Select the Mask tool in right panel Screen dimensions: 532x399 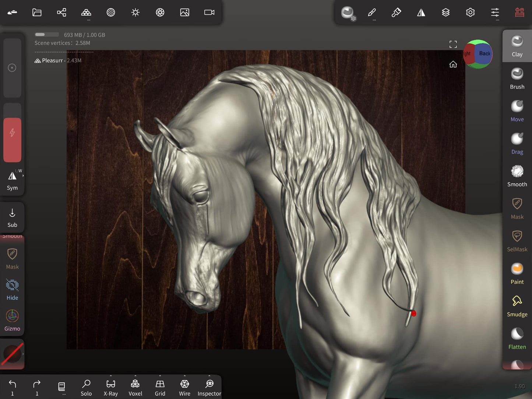tap(517, 208)
